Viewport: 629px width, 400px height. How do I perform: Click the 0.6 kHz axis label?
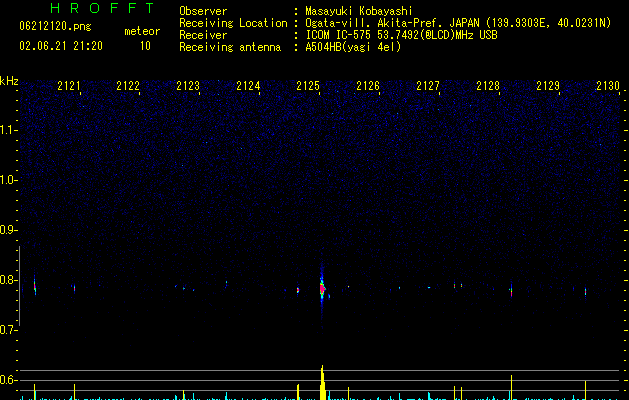9,380
